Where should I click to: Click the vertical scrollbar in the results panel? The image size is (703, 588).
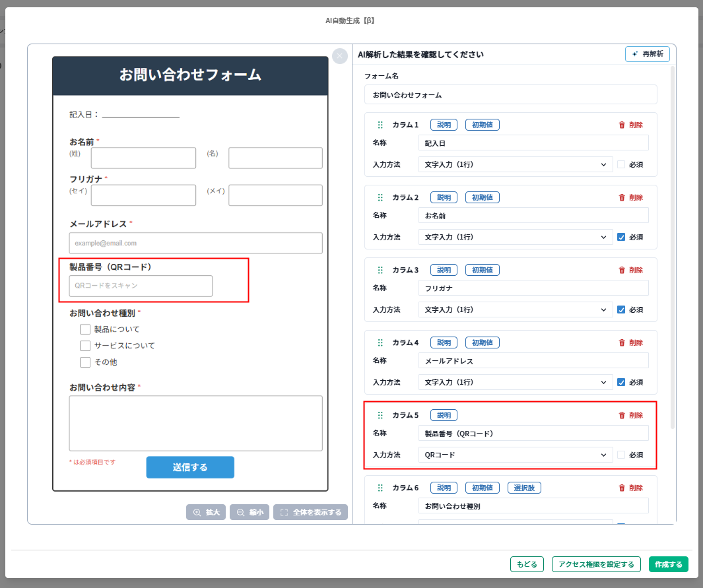click(x=673, y=247)
